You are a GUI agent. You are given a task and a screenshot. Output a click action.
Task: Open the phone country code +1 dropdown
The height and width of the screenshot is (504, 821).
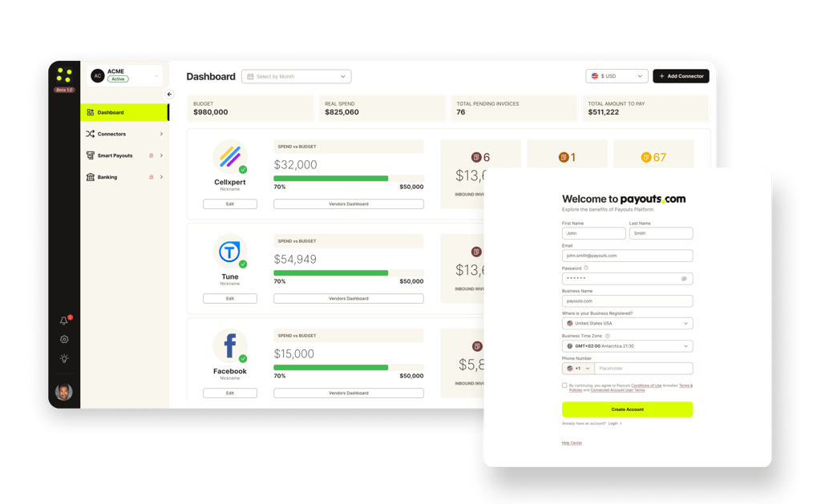[x=578, y=368]
